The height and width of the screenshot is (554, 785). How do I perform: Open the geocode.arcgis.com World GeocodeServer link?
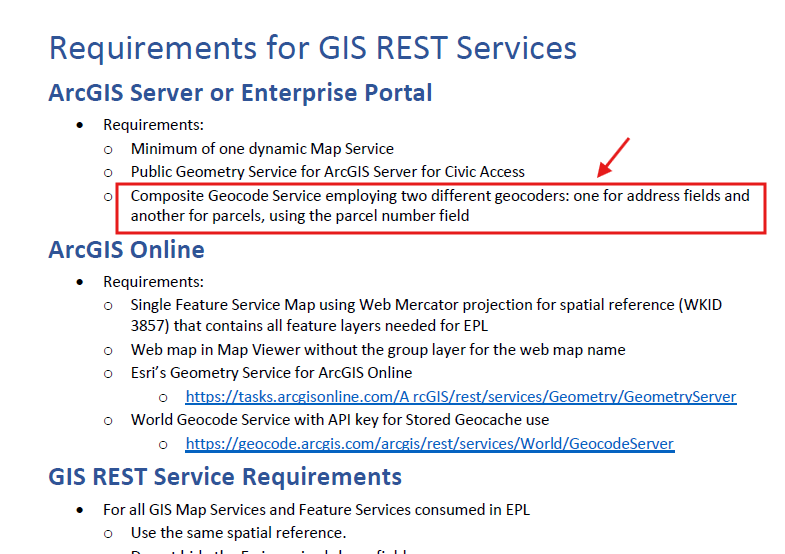[430, 444]
